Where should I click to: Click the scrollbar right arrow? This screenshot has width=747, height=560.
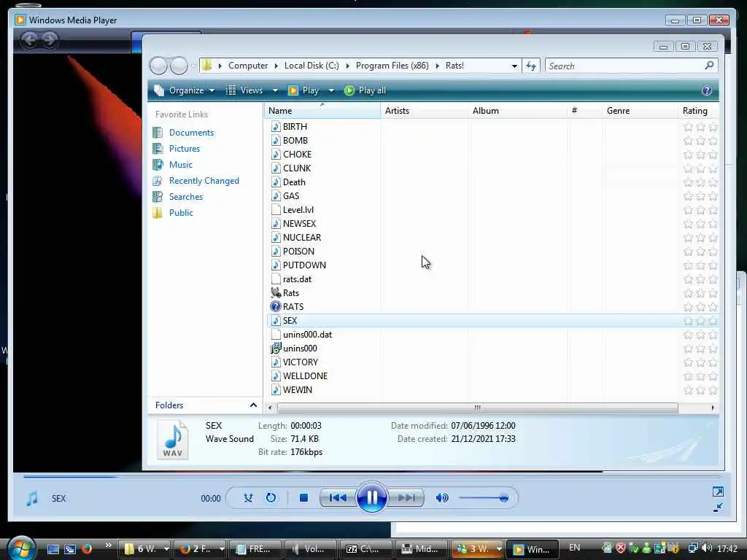point(712,408)
